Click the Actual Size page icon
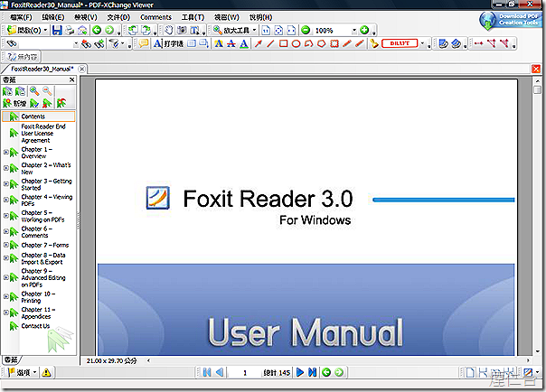Screen dimensions: 546x392 pyautogui.click(x=266, y=31)
